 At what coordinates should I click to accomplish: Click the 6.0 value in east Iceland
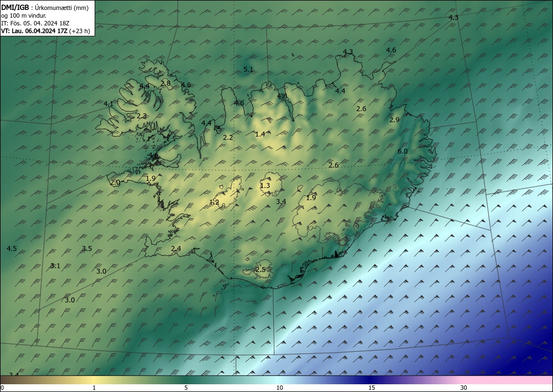(x=403, y=151)
